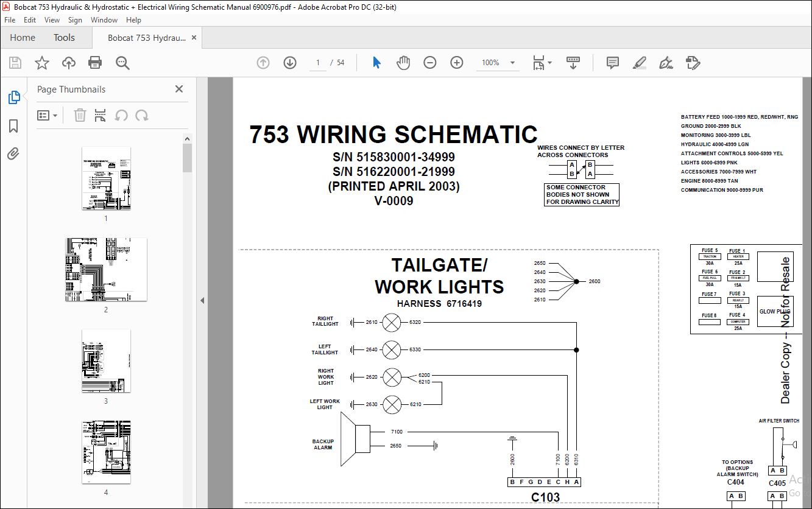
Task: Click the 753 WIRING SCHEMATIC title
Action: coord(394,135)
